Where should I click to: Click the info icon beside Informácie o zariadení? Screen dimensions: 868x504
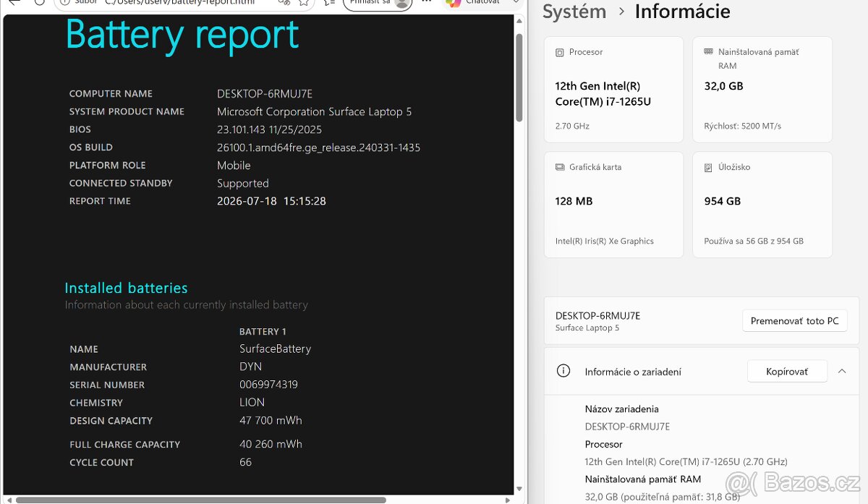click(563, 371)
